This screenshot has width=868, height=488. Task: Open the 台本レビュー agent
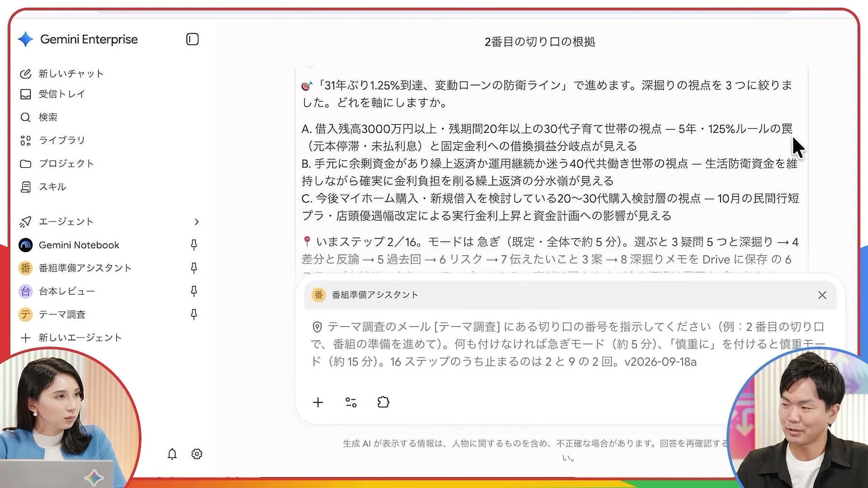coord(66,291)
